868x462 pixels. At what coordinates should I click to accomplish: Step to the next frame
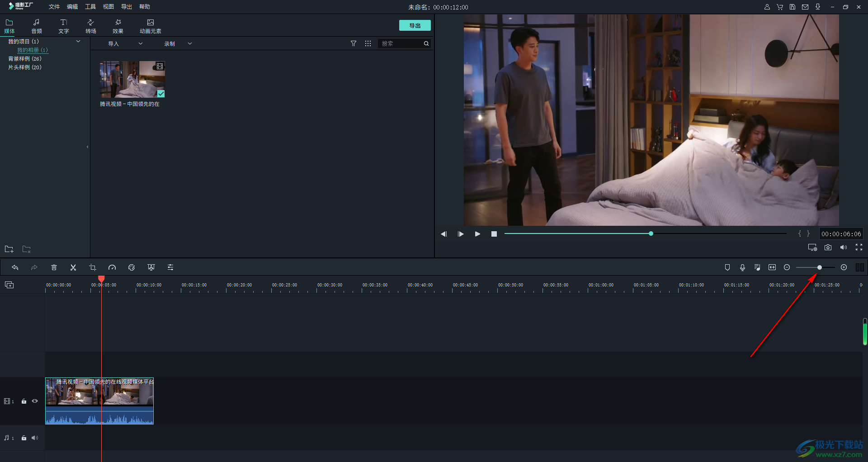(461, 234)
